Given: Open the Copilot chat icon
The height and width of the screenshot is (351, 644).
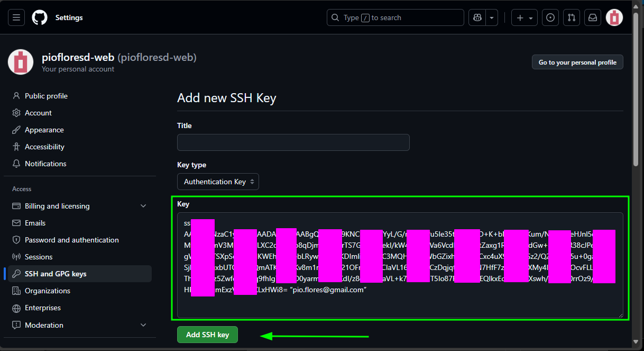Looking at the screenshot, I should (477, 17).
